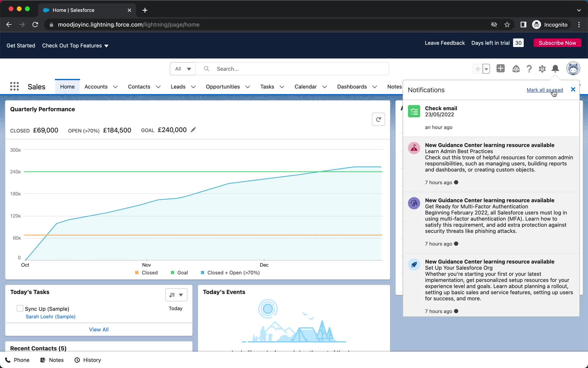This screenshot has height=368, width=588.
Task: Open the Setup gear icon
Action: coord(542,69)
